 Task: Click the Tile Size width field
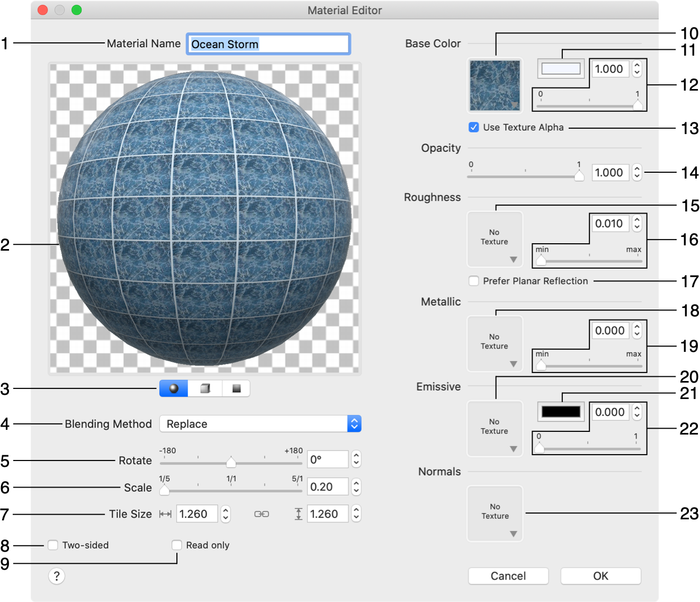click(197, 514)
